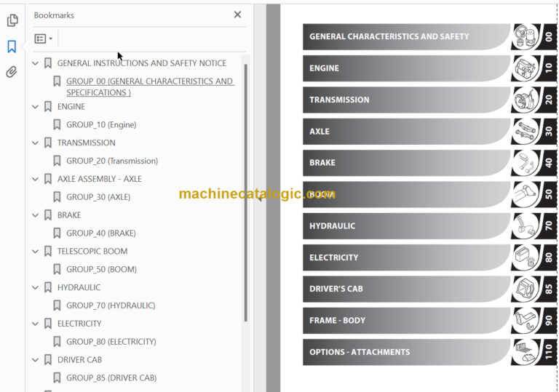Open the GROUP_70 (HYDRAULIC) bookmark
This screenshot has height=392, width=559.
pyautogui.click(x=111, y=305)
